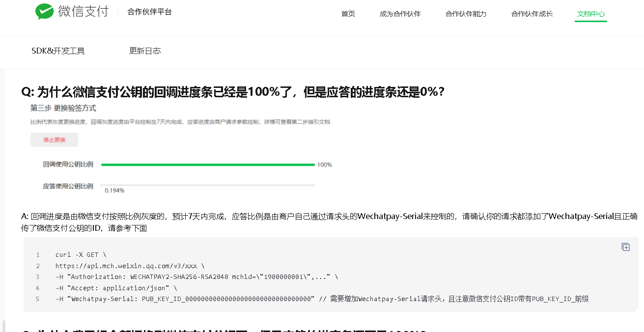644x332 pixels.
Task: Copy the curl code snippet
Action: click(x=625, y=247)
